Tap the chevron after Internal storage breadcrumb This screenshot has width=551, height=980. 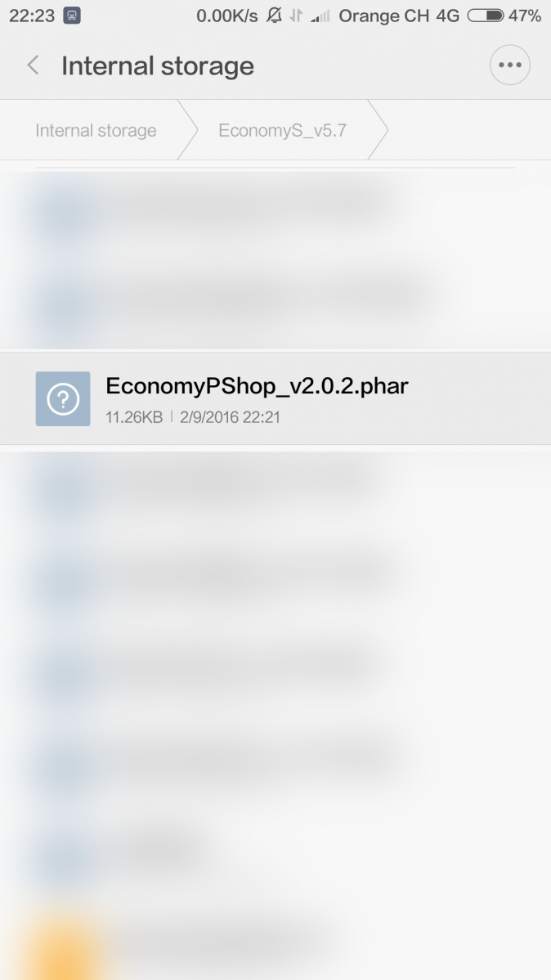pos(186,130)
